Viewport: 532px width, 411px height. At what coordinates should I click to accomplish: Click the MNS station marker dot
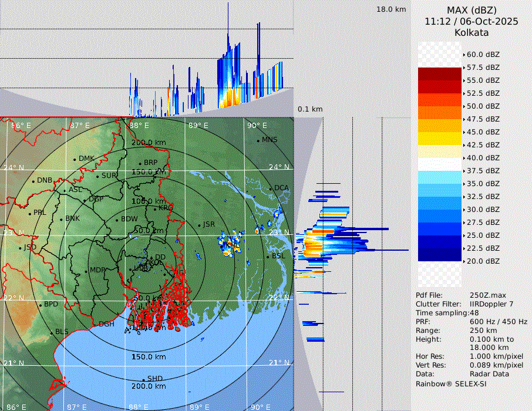(x=258, y=140)
